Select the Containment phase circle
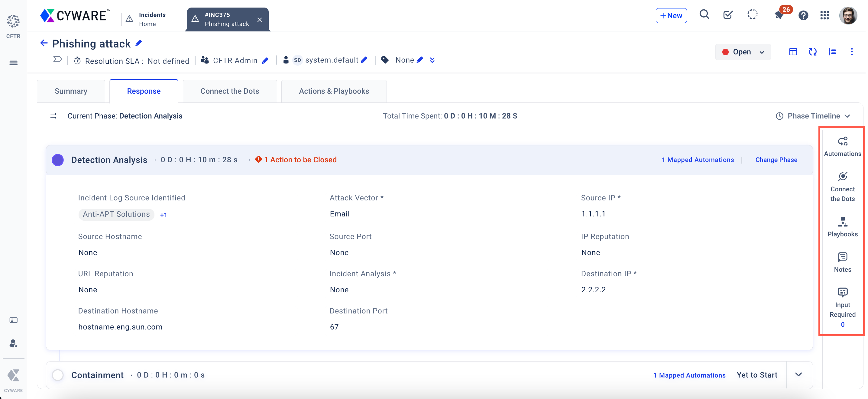 (58, 375)
